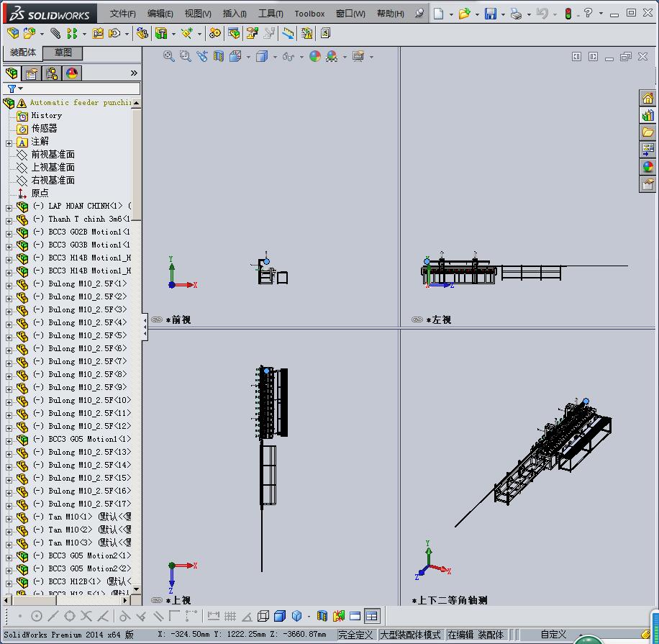Toggle the link views icon beside *左视
This screenshot has height=644, width=659.
tap(417, 319)
